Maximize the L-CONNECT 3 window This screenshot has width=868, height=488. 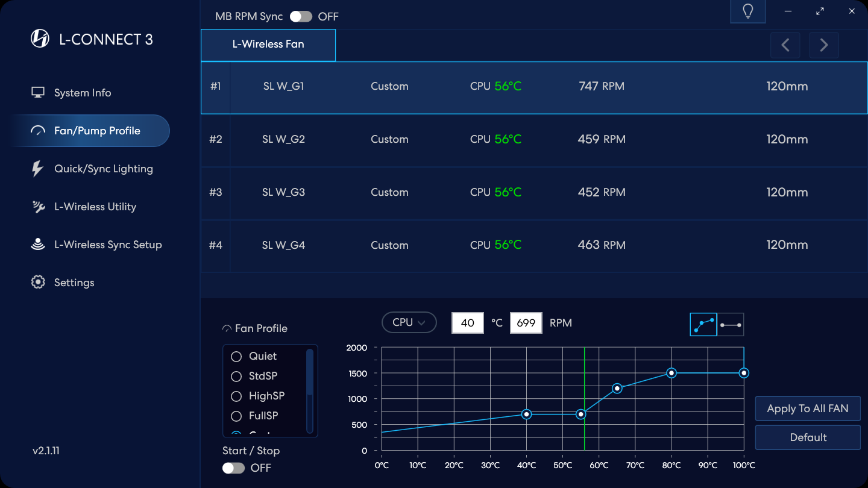pos(820,11)
